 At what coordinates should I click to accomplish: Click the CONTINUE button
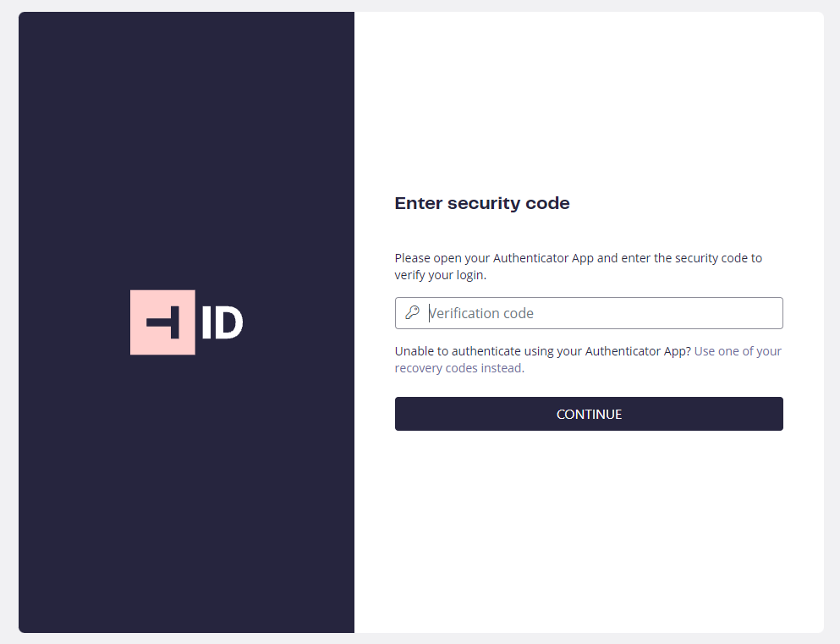[589, 414]
